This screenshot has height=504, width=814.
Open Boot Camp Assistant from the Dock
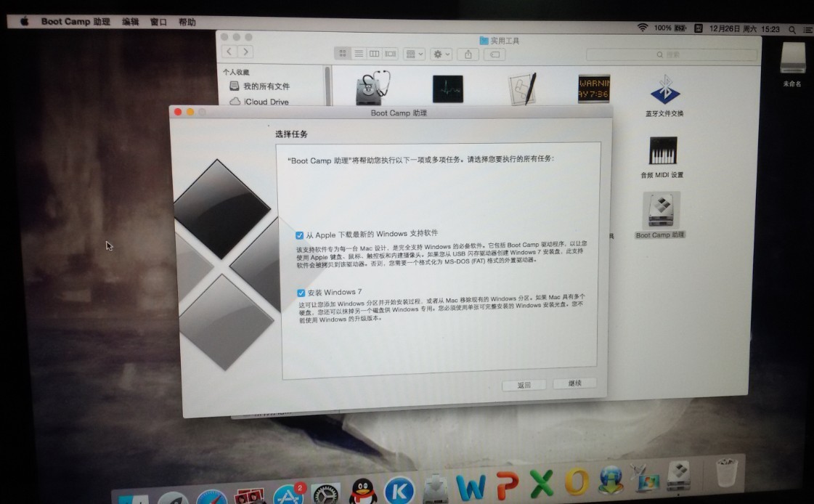point(678,476)
